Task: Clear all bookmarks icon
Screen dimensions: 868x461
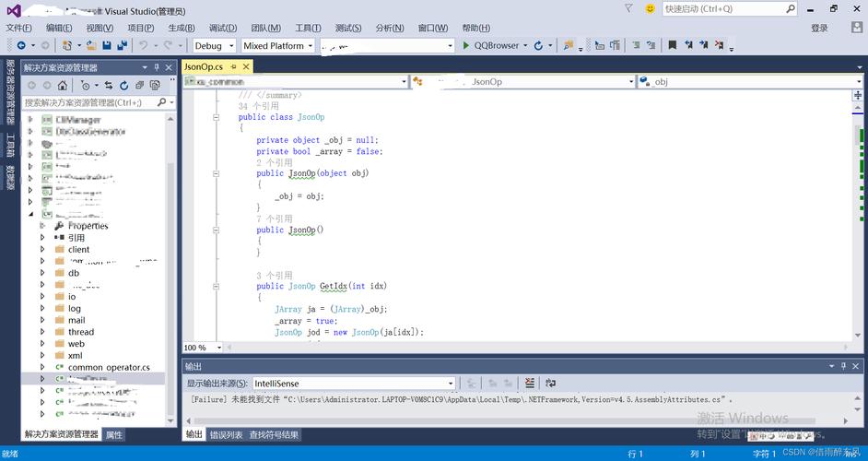Action: pyautogui.click(x=719, y=45)
